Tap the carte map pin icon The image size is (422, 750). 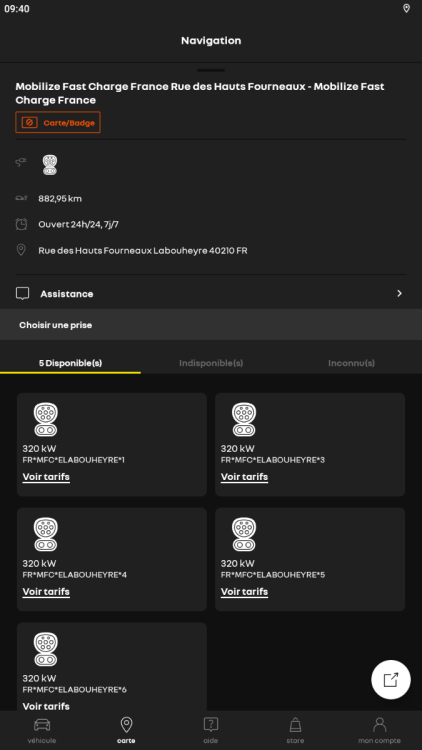pyautogui.click(x=126, y=725)
